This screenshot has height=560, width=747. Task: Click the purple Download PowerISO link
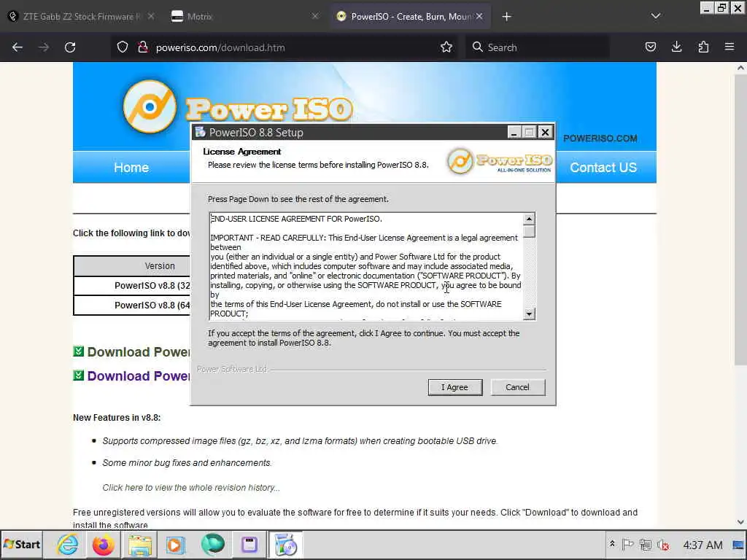click(x=139, y=376)
